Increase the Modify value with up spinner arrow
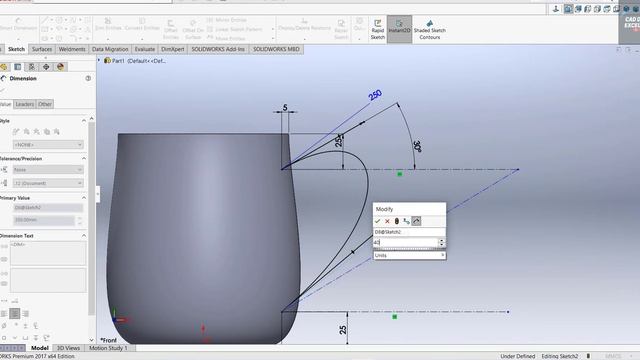This screenshot has width=640, height=360. tap(441, 240)
